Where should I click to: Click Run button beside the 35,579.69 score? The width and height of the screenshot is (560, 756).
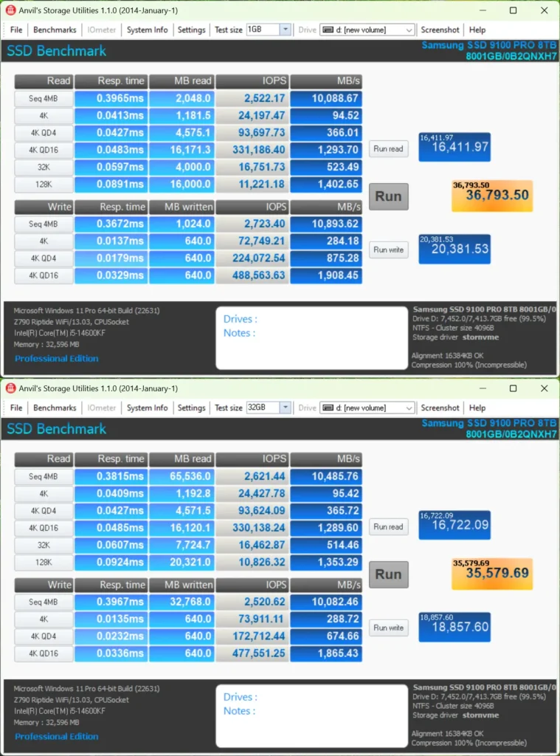tap(388, 574)
